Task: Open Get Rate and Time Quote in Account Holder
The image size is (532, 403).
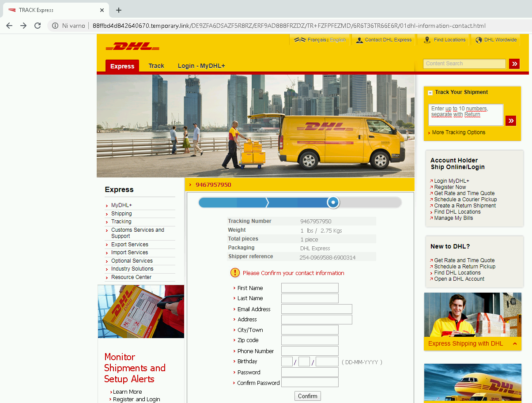Action: coord(464,193)
